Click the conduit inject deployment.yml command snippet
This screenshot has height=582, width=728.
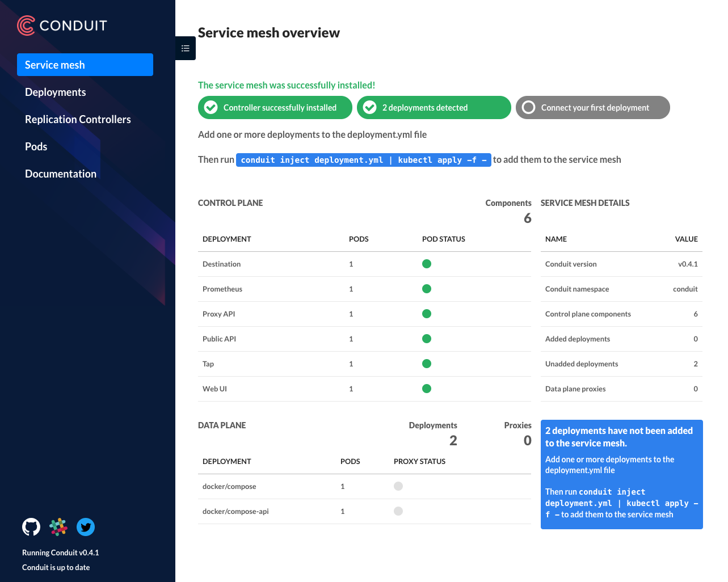364,160
